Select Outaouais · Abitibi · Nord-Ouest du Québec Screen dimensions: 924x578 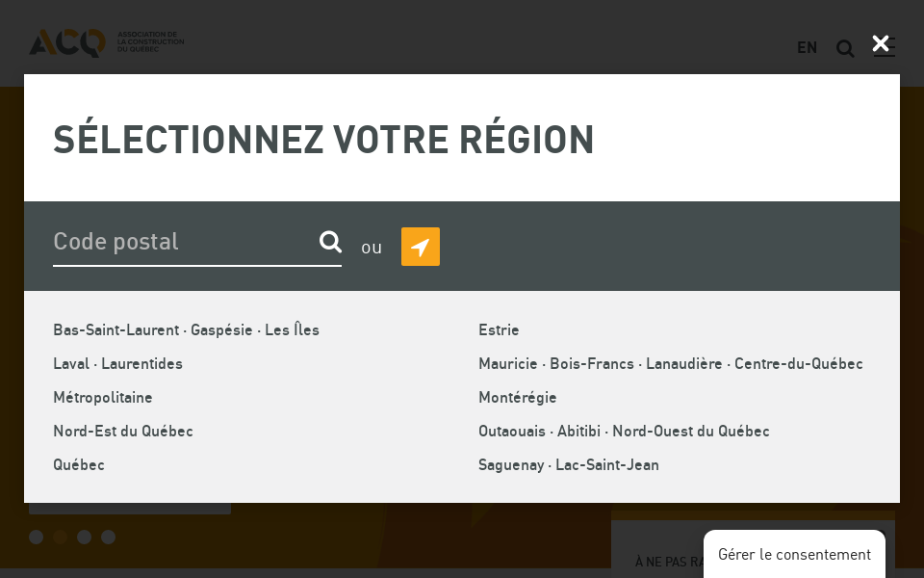click(x=624, y=431)
